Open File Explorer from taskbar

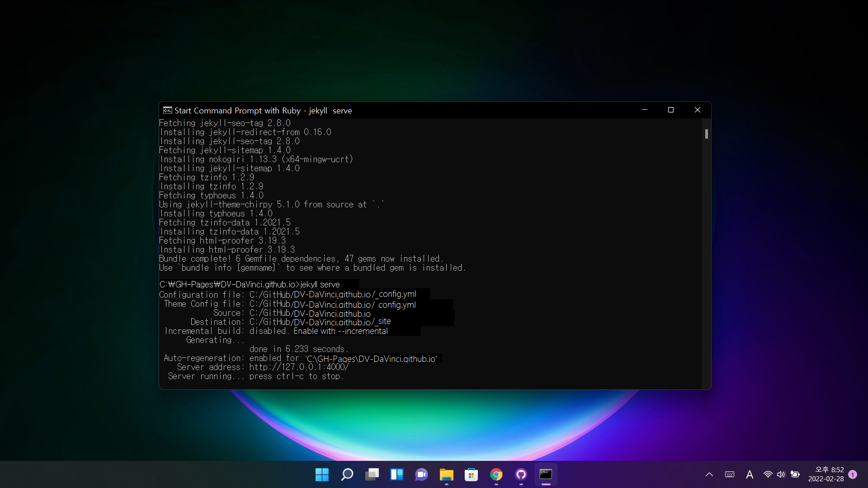[446, 474]
